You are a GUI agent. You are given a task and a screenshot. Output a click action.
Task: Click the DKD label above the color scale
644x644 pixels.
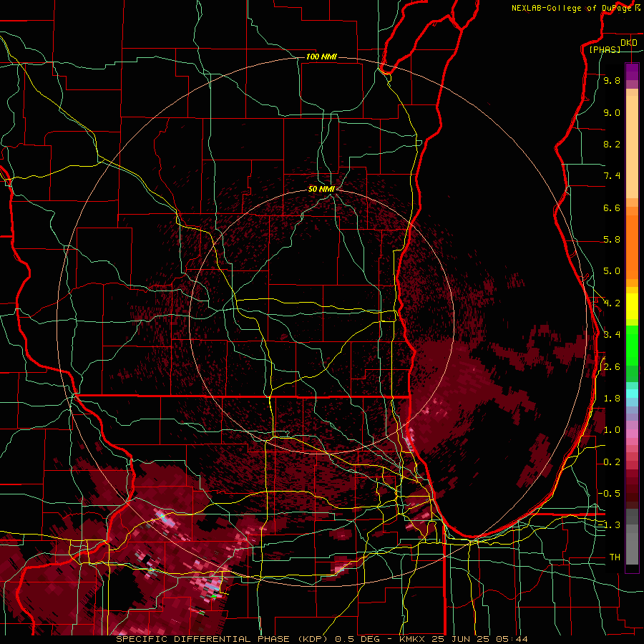629,43
